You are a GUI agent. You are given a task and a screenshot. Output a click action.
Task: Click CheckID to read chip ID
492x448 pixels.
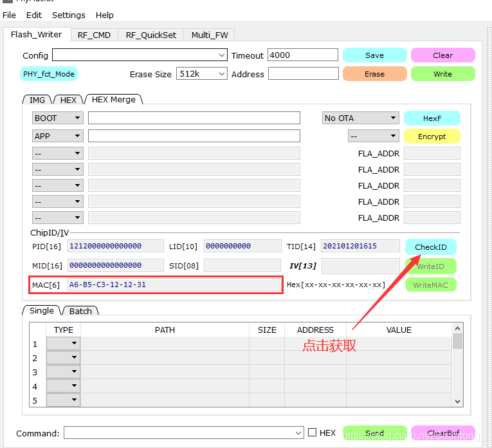pos(431,247)
